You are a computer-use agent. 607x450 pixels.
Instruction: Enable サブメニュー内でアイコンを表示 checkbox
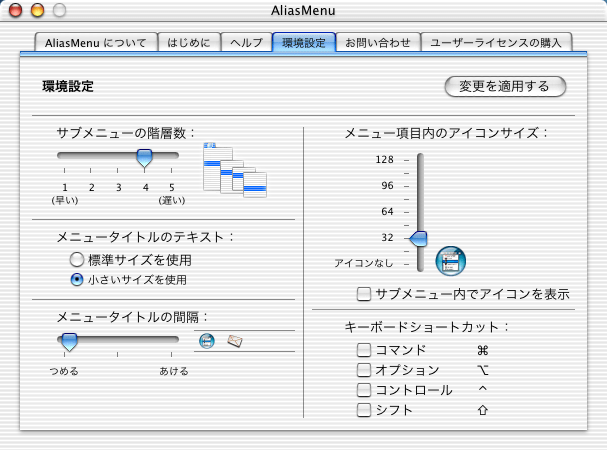click(x=364, y=294)
